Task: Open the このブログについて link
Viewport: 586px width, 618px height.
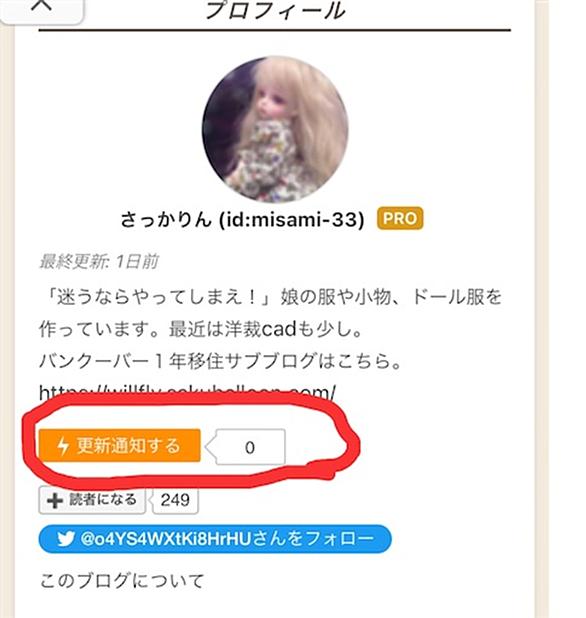Action: point(122,581)
